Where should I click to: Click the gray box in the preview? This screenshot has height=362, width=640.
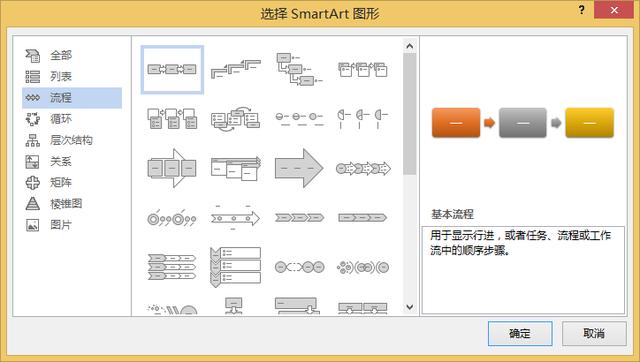coord(522,122)
